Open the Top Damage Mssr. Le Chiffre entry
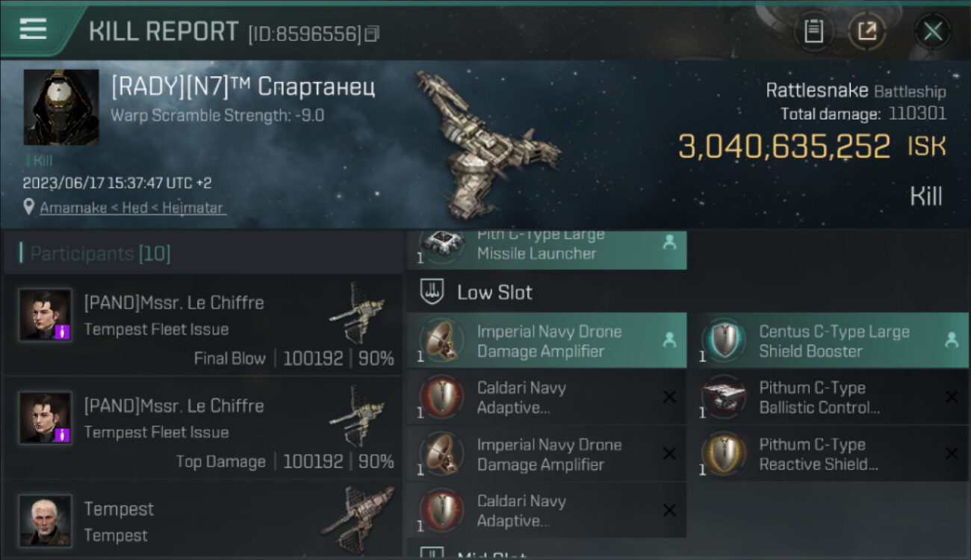 pyautogui.click(x=203, y=428)
